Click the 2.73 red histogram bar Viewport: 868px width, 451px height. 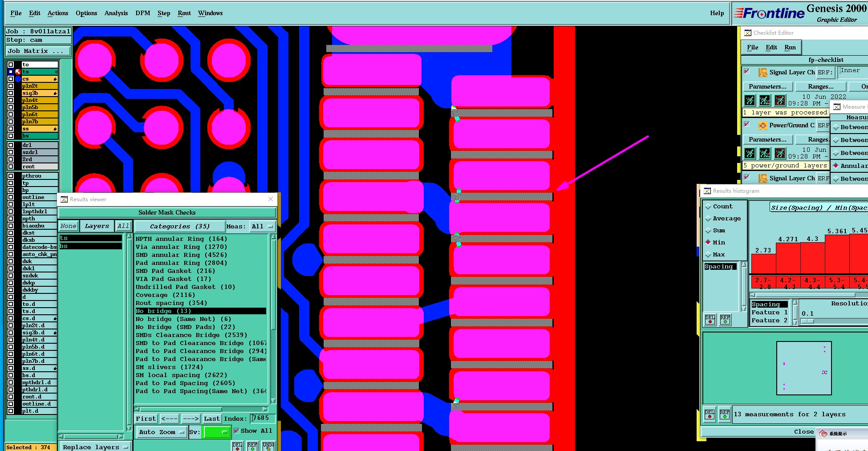tap(763, 264)
